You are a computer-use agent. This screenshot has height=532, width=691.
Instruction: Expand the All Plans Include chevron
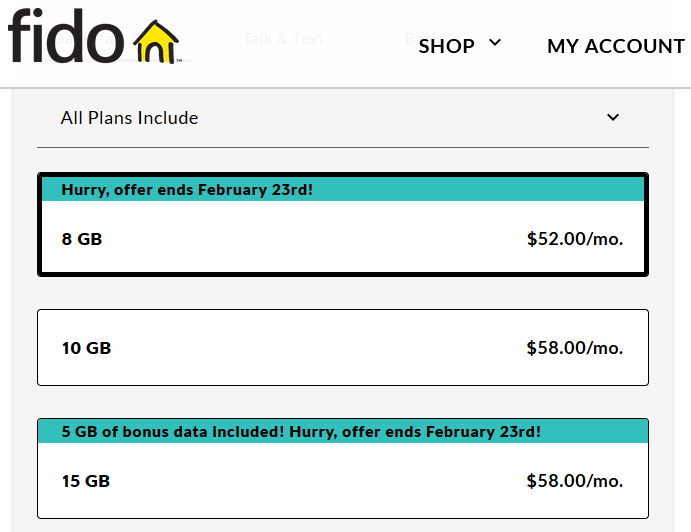tap(613, 118)
